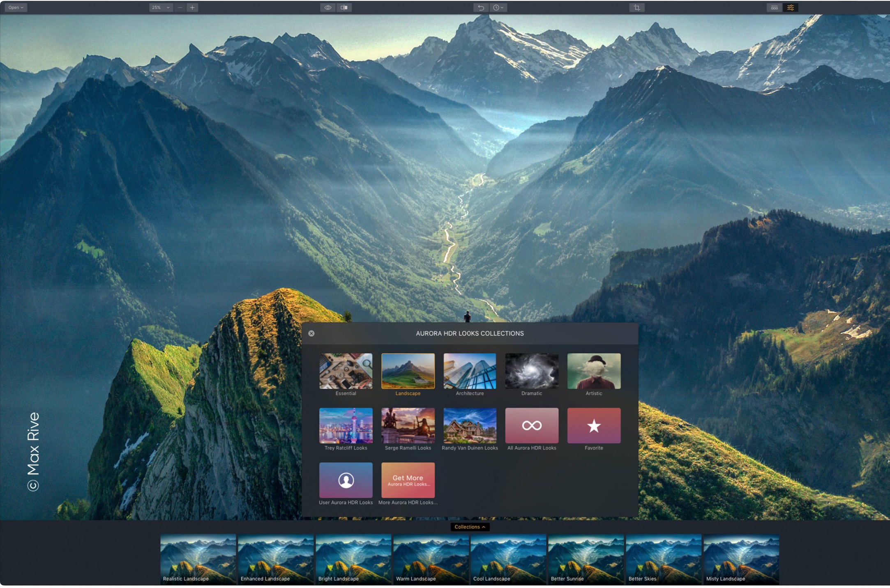Select the Dramatic looks collection
The width and height of the screenshot is (890, 588).
coord(532,371)
